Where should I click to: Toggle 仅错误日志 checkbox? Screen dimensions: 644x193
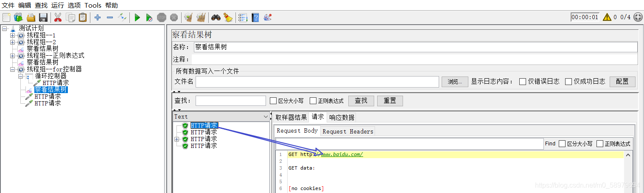point(523,82)
